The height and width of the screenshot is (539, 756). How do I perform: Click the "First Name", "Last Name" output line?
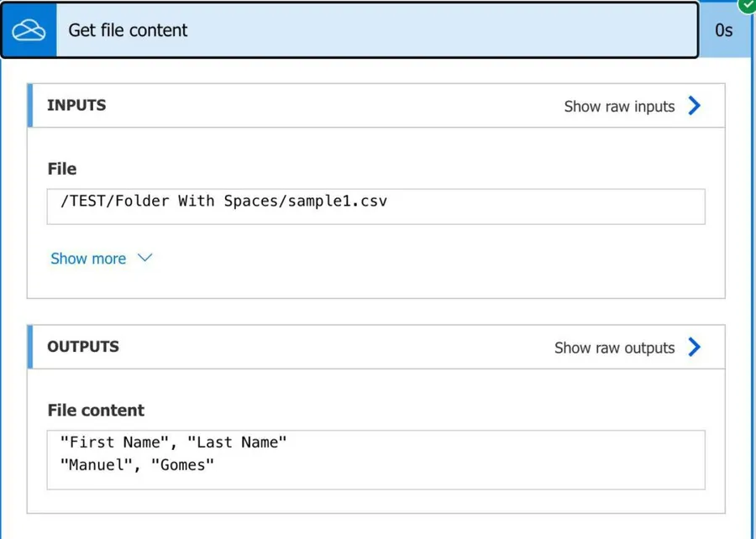173,442
